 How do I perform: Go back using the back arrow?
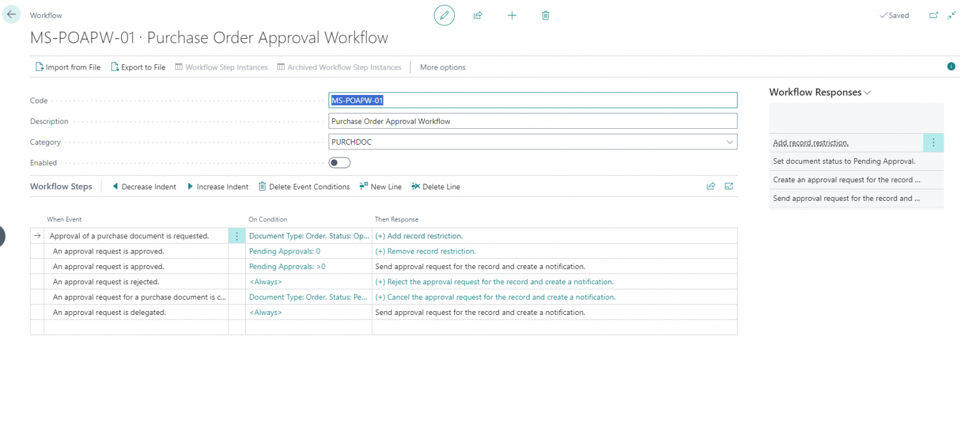pos(12,14)
